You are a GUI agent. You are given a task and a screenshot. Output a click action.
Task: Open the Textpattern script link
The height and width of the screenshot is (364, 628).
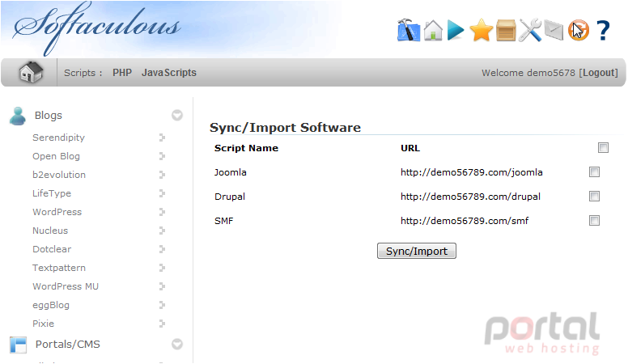[59, 268]
